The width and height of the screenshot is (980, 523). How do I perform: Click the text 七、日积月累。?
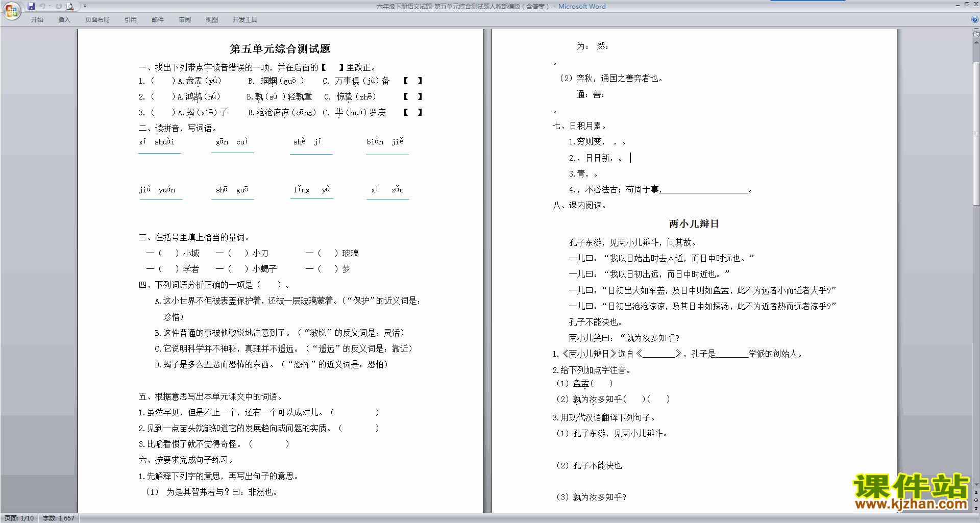pos(579,126)
